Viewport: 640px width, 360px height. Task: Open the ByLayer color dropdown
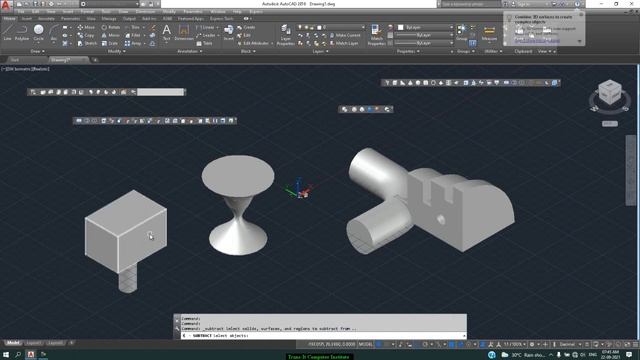point(424,27)
